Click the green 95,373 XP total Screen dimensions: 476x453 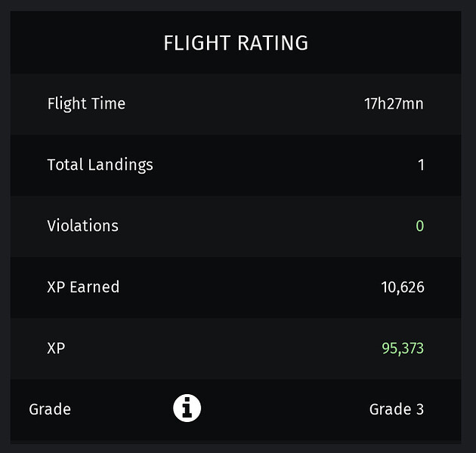point(403,348)
